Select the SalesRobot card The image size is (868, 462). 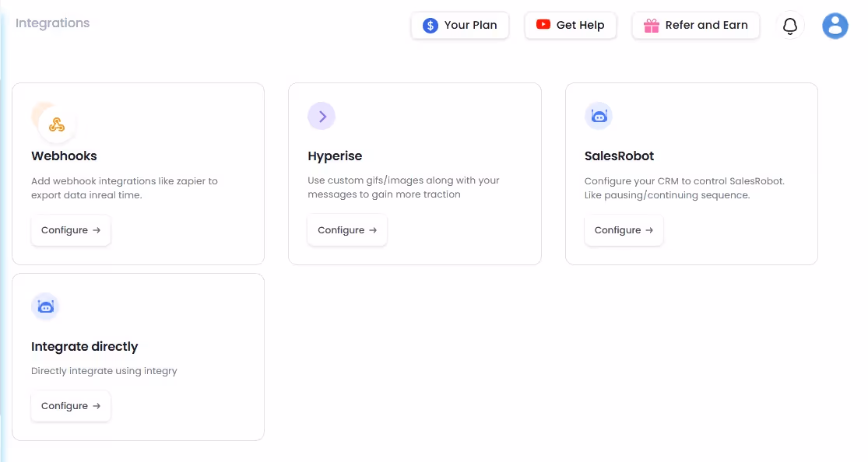point(691,173)
